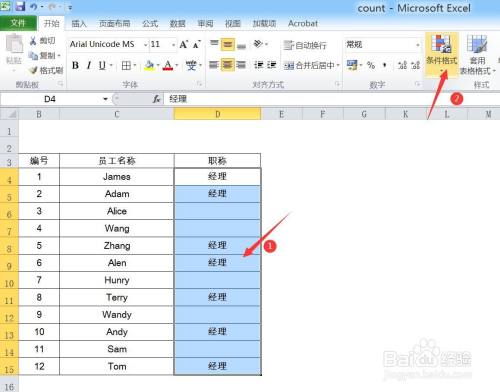Click header cell 员工名称
This screenshot has width=500, height=392.
click(117, 161)
